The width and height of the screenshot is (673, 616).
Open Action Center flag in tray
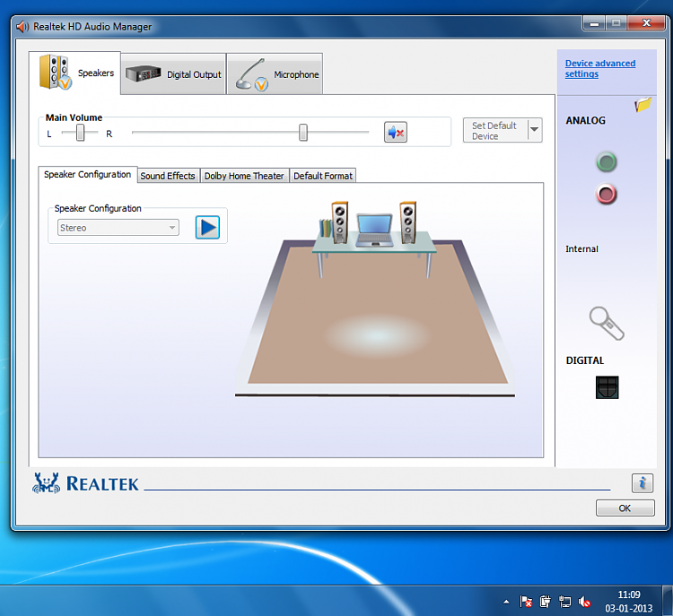point(526,602)
